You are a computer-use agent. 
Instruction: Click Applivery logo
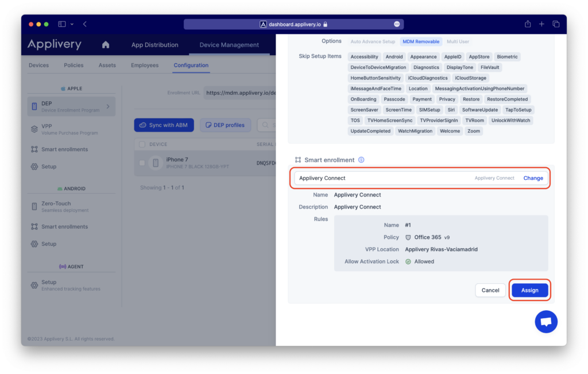pyautogui.click(x=55, y=44)
